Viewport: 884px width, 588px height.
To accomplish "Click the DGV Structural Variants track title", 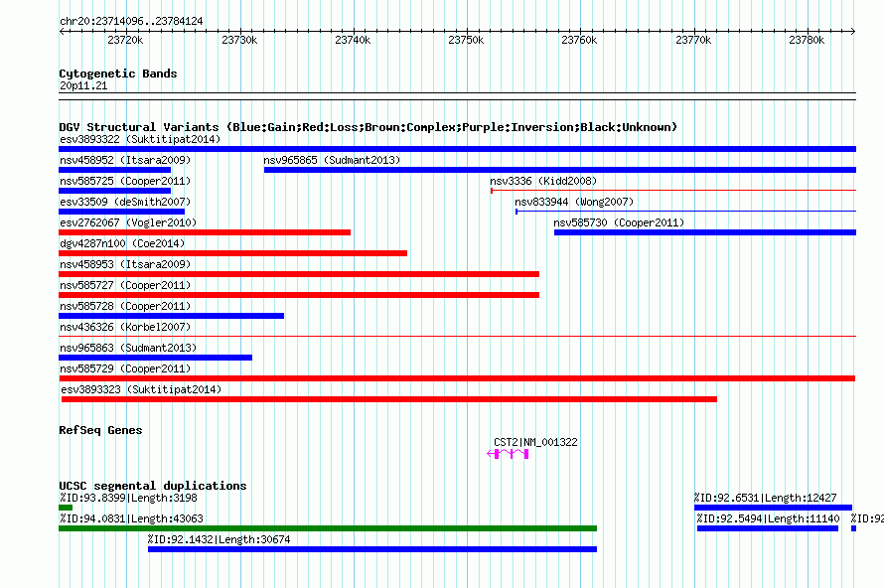I will tap(368, 127).
